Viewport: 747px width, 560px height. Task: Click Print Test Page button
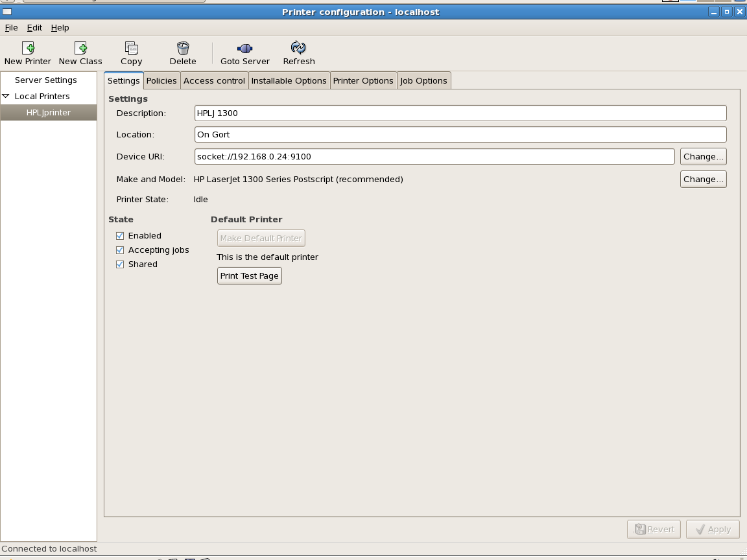pyautogui.click(x=249, y=276)
